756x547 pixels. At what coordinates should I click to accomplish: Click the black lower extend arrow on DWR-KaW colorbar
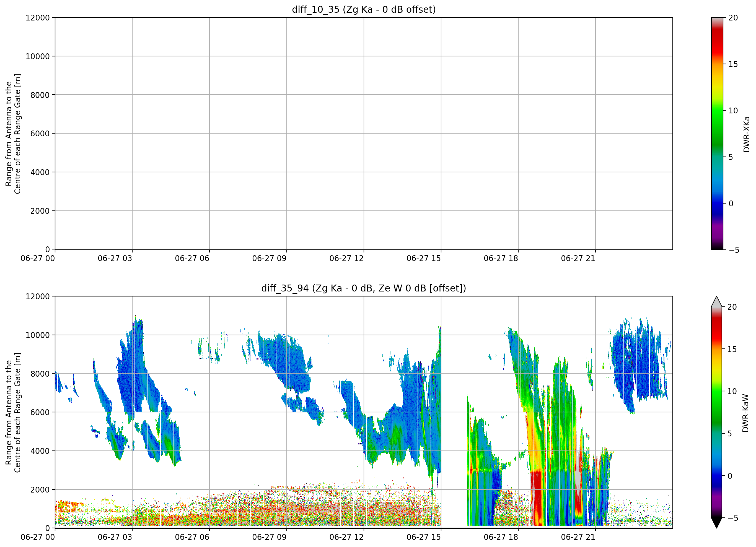coord(717,523)
